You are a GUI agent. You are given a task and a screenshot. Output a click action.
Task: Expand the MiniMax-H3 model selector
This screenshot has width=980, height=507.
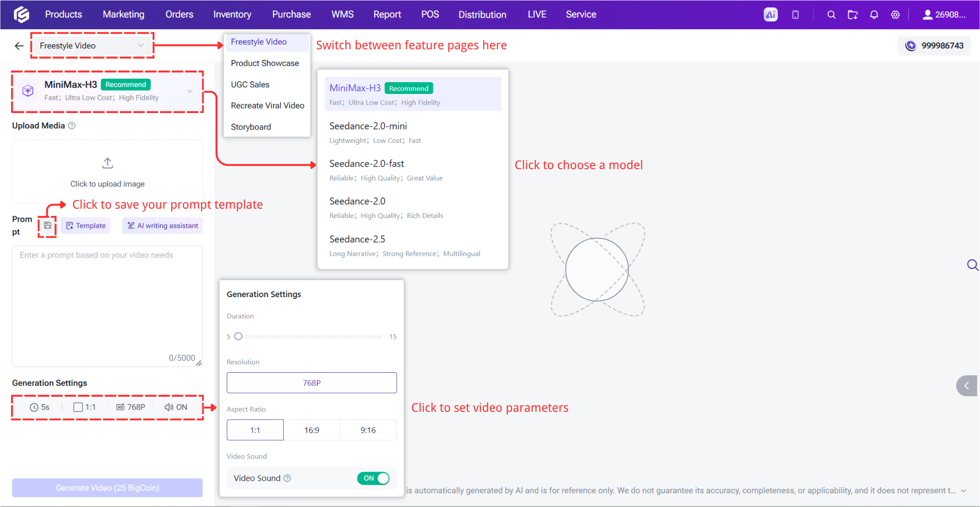point(107,91)
